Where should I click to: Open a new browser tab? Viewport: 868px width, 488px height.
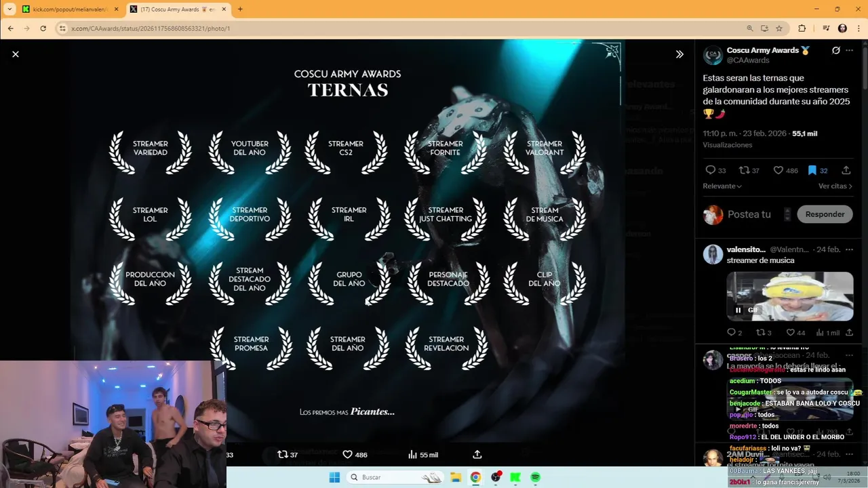pos(240,9)
